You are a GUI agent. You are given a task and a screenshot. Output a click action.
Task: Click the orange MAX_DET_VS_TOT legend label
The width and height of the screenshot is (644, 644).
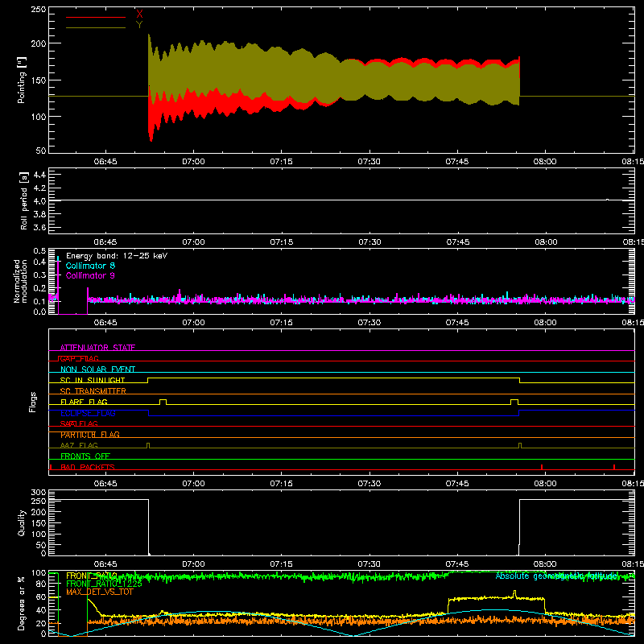99,592
